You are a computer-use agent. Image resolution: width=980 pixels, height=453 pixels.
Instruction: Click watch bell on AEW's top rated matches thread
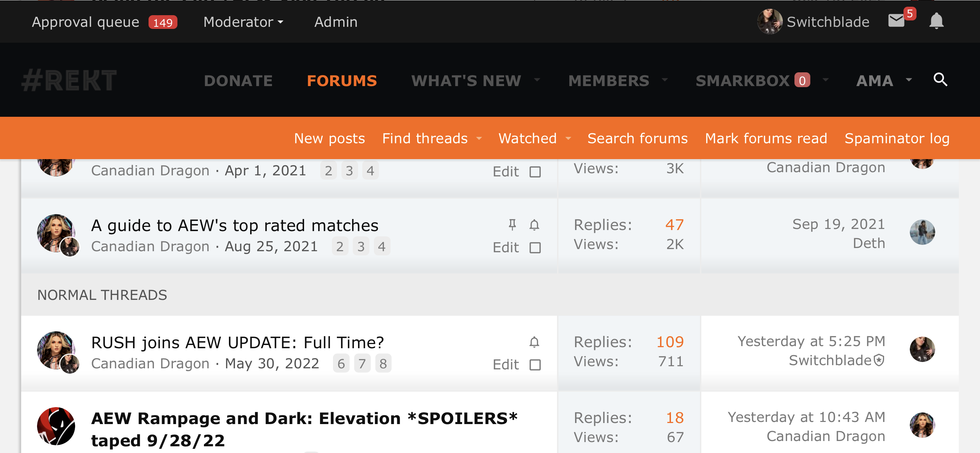coord(534,225)
